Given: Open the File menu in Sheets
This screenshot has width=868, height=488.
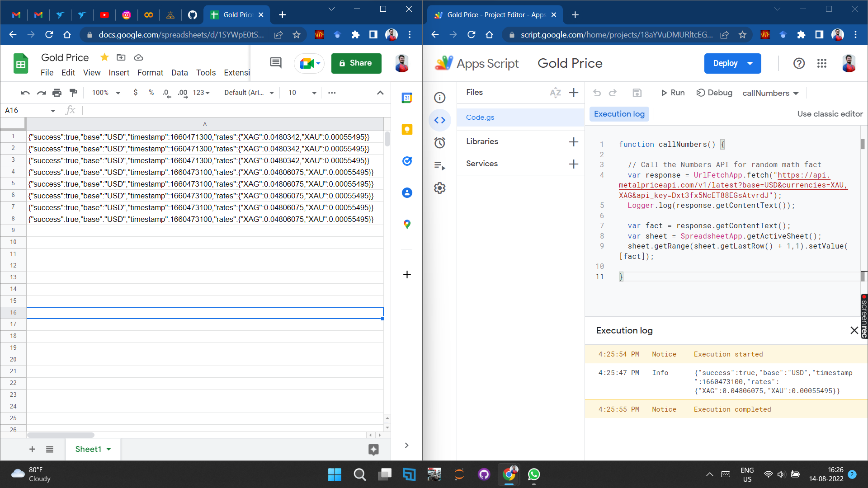Looking at the screenshot, I should tap(47, 73).
